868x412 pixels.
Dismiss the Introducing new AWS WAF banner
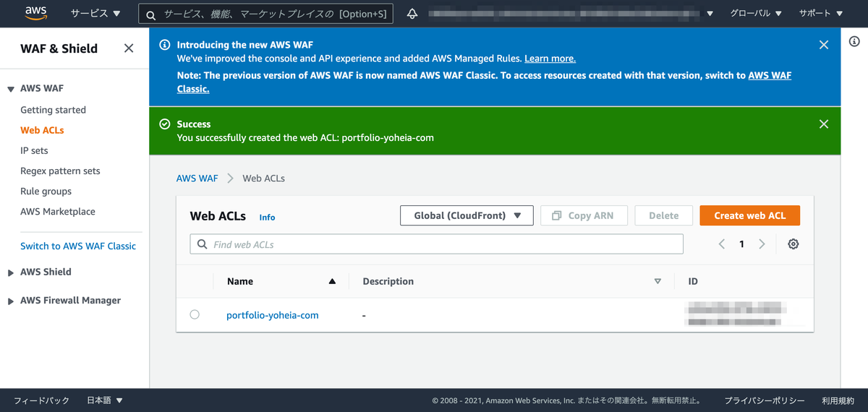click(823, 45)
